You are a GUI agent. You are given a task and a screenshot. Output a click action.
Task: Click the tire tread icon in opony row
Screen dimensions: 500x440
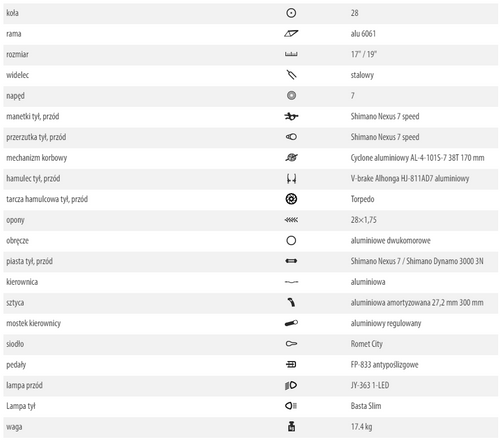click(x=291, y=220)
